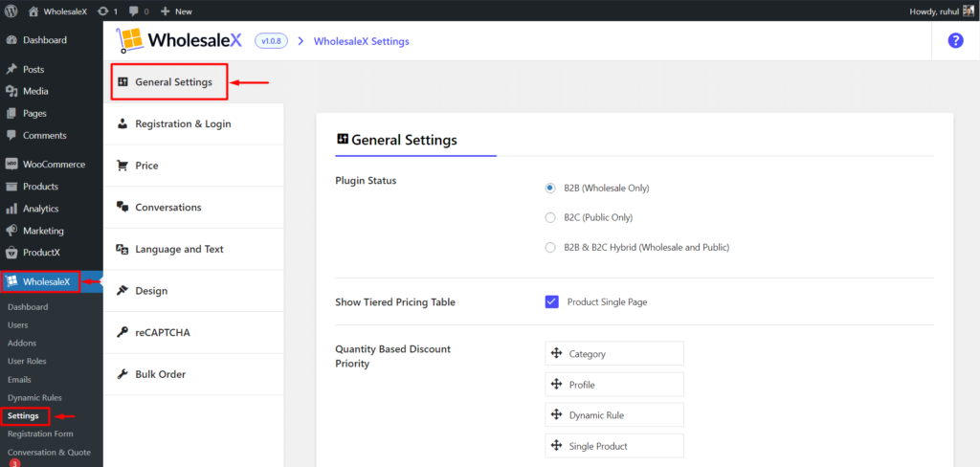The height and width of the screenshot is (467, 980).
Task: Click the Category priority move handle
Action: [x=556, y=353]
